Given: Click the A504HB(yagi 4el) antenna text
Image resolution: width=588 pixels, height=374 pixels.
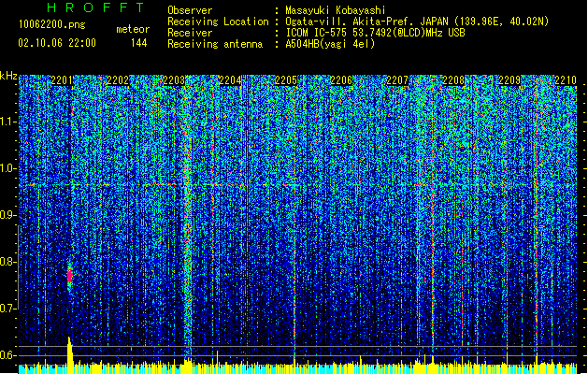Looking at the screenshot, I should coord(330,44).
